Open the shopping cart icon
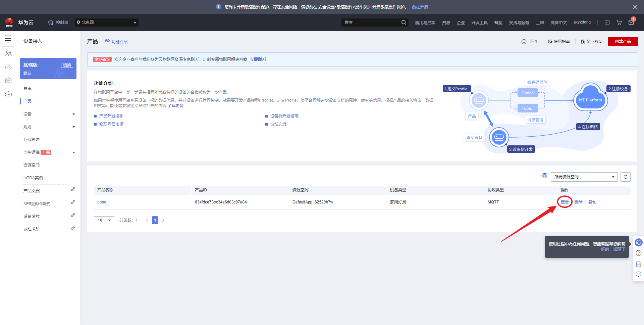Viewport: 644px width, 325px height. coord(619,22)
